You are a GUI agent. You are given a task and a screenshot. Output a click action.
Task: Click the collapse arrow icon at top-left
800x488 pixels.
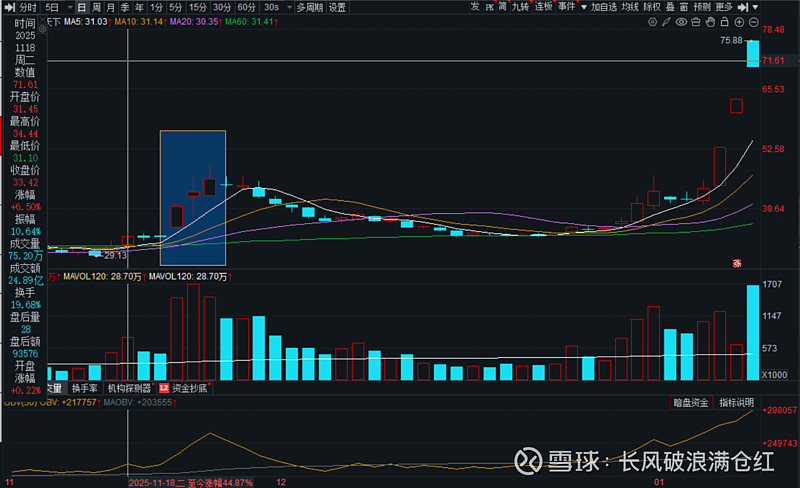pos(8,6)
